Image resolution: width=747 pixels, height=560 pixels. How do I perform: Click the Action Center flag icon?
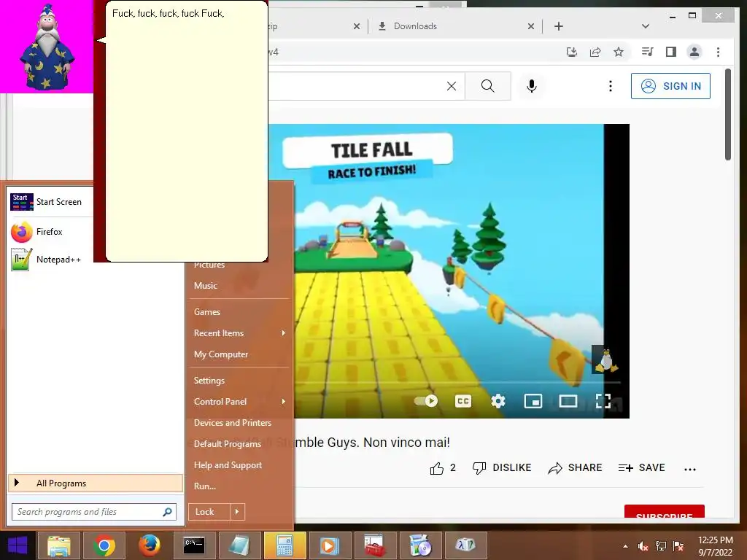[x=678, y=546]
